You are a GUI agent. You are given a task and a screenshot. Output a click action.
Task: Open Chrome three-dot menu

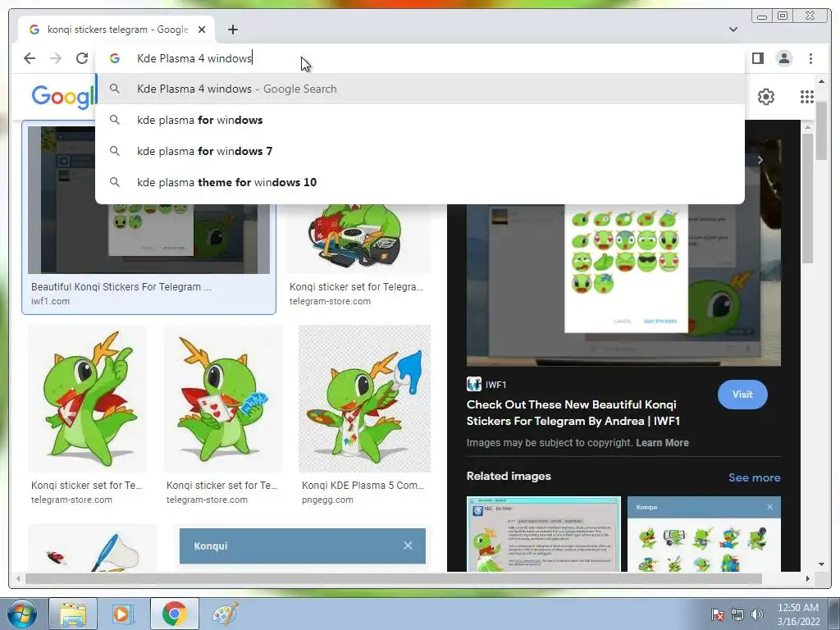point(810,58)
